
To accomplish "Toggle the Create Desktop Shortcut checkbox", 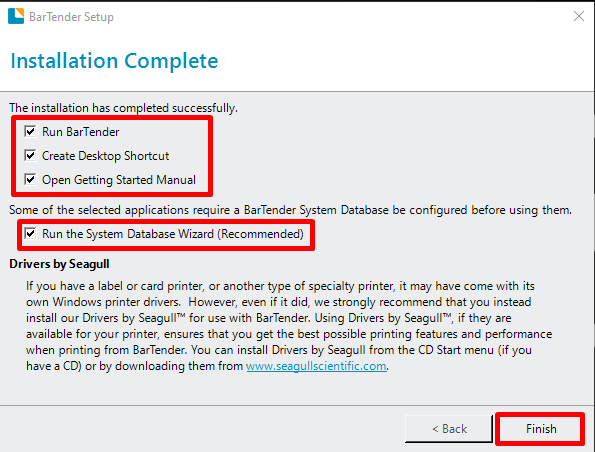I will (x=30, y=156).
